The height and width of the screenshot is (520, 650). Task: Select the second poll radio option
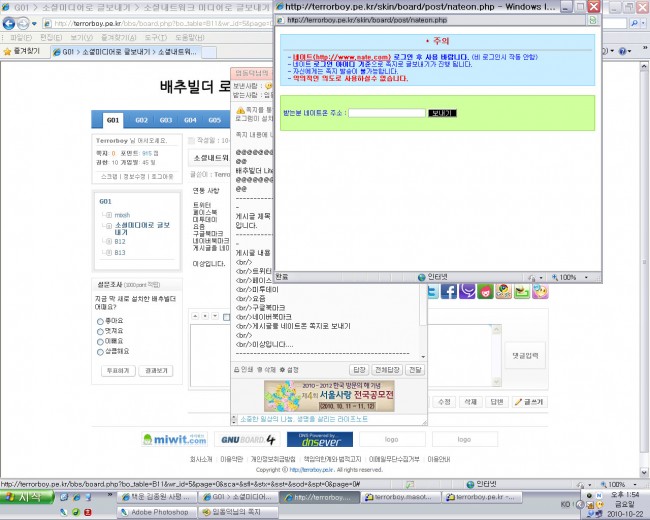click(x=100, y=331)
